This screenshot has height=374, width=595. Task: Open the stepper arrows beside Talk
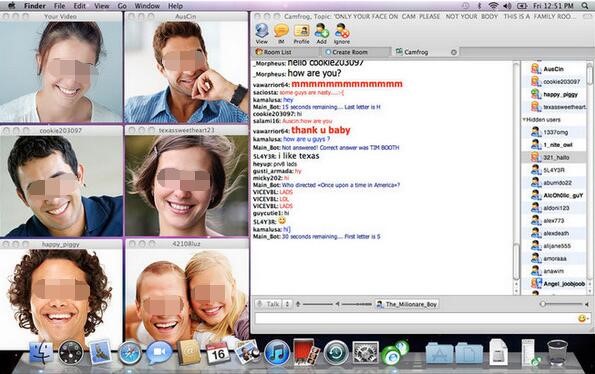287,304
